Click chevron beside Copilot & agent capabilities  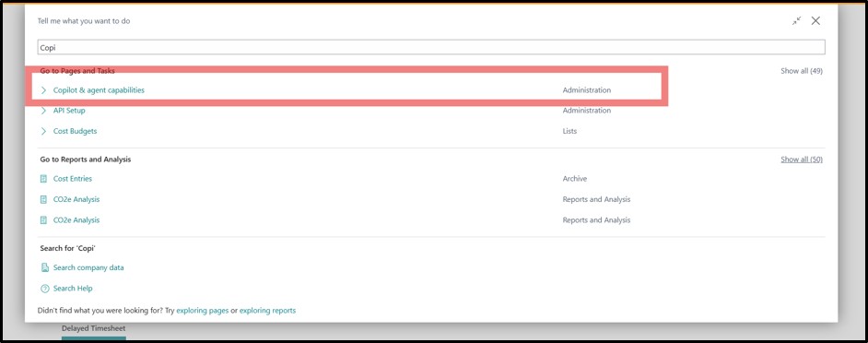[43, 89]
